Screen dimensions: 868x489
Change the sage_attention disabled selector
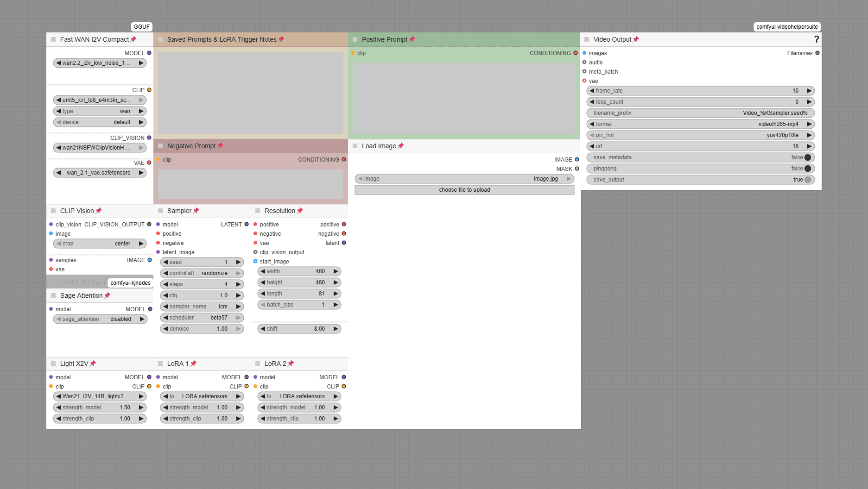100,319
